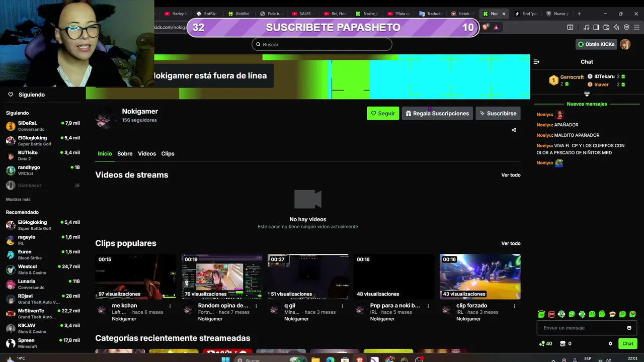The width and height of the screenshot is (644, 362).
Task: Open Nokigamer channel avatar
Action: point(105,118)
